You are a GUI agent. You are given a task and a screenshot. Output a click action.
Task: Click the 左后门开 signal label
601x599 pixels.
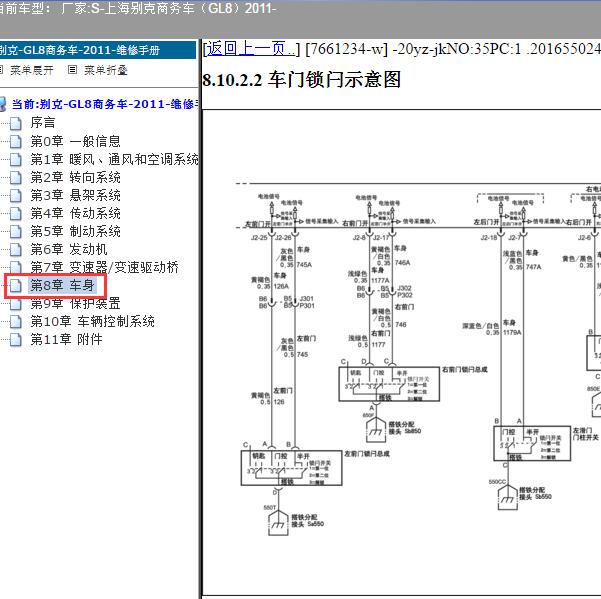click(486, 222)
